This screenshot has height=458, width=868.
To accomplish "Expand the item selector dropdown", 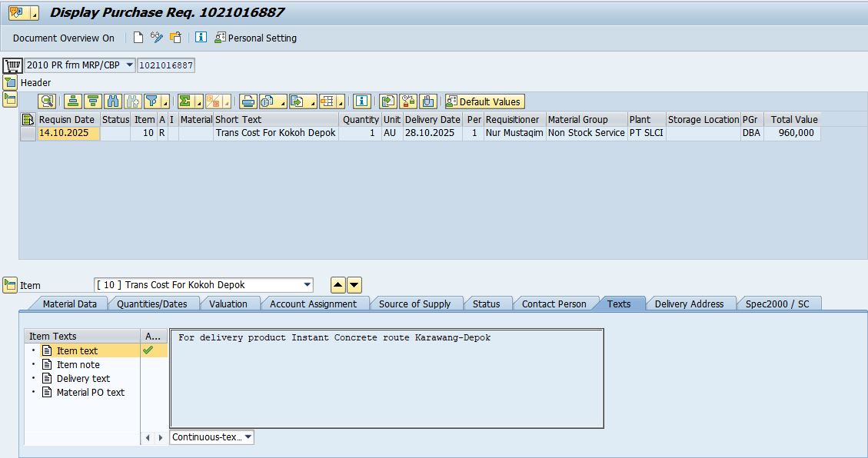I will click(308, 285).
